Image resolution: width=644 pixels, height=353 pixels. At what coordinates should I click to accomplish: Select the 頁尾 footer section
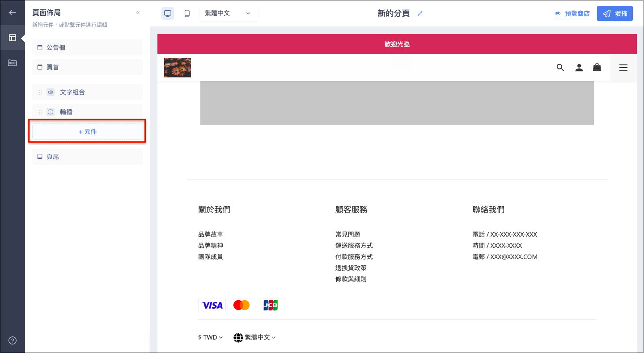(x=88, y=157)
